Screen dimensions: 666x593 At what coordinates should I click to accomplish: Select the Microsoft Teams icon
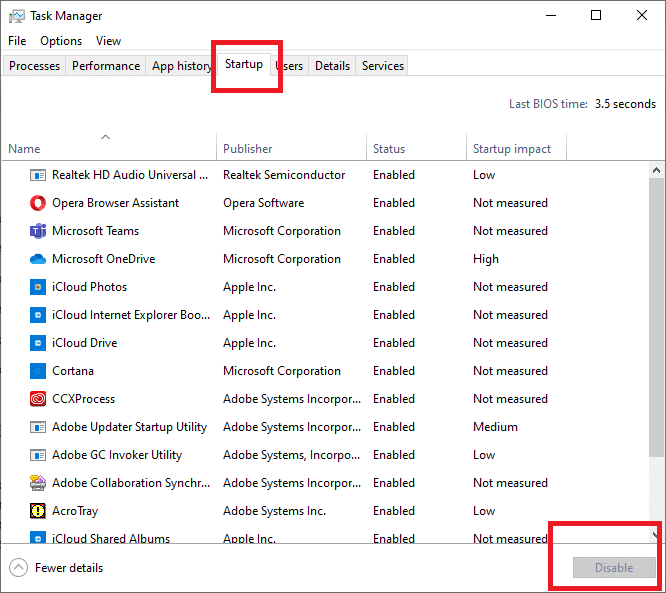coord(38,231)
